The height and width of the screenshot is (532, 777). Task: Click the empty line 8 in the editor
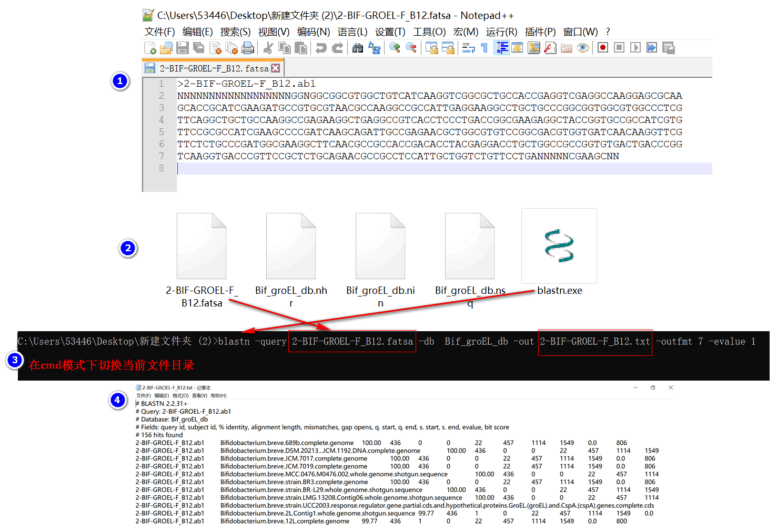click(445, 168)
